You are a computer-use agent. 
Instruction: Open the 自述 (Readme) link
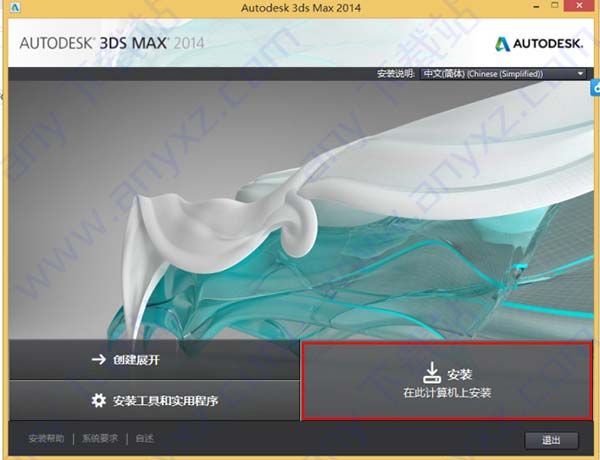pyautogui.click(x=145, y=438)
